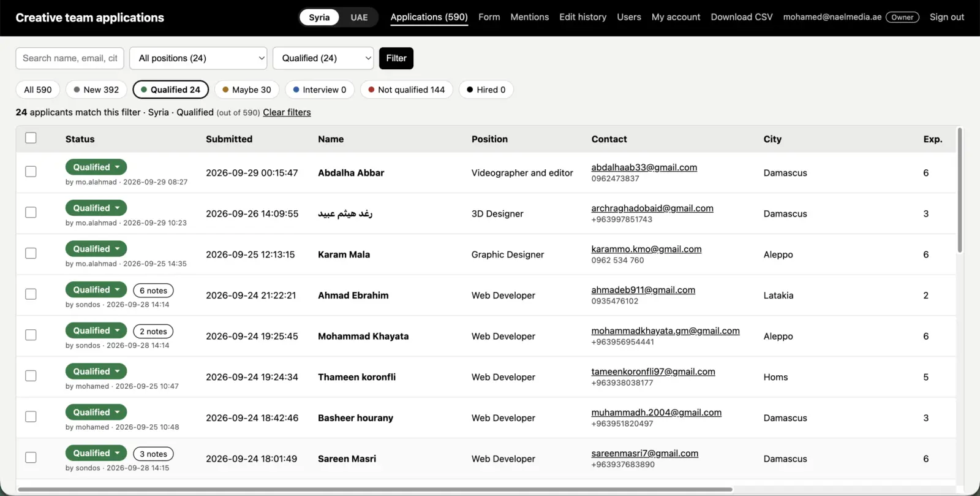Tick the checkbox for Sareen Masri
Image resolution: width=980 pixels, height=496 pixels.
coord(31,457)
